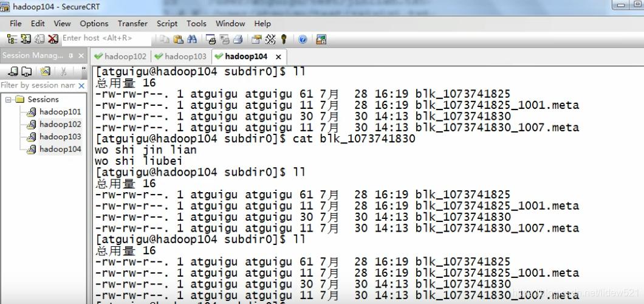644x304 pixels.
Task: Switch to the hadoop103 tab
Action: [x=180, y=57]
